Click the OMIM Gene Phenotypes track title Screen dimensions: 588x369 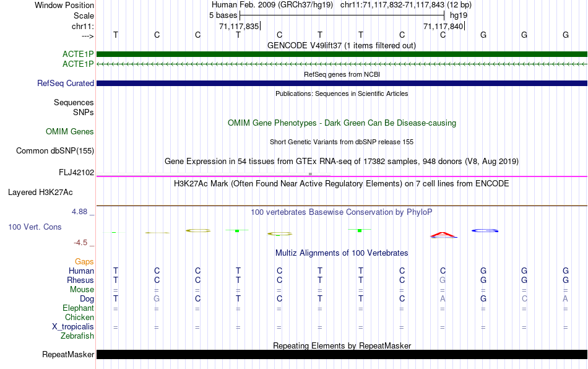pos(342,123)
